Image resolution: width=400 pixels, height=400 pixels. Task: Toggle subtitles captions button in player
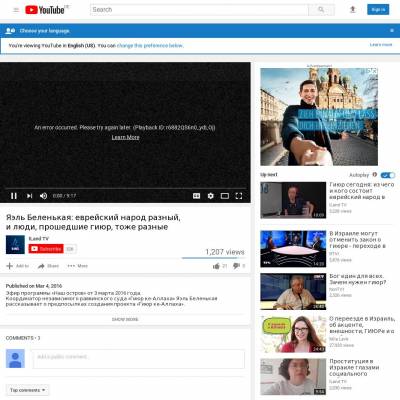(196, 196)
